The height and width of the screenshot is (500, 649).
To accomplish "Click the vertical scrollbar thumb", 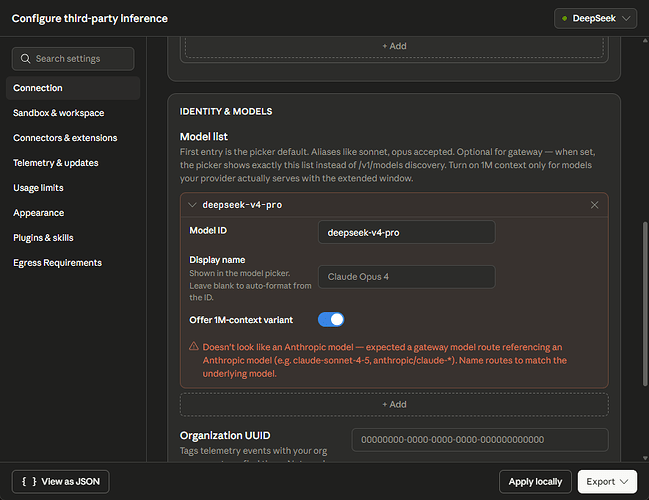I will pos(645,304).
